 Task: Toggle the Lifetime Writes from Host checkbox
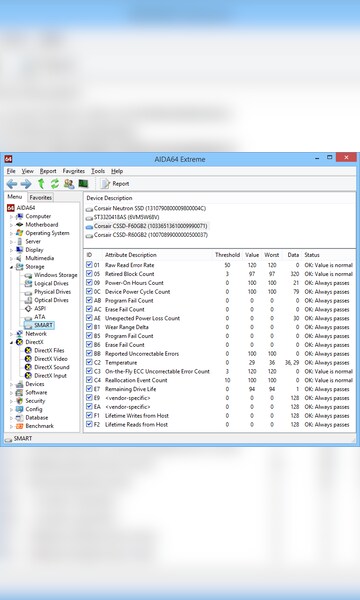[x=89, y=415]
